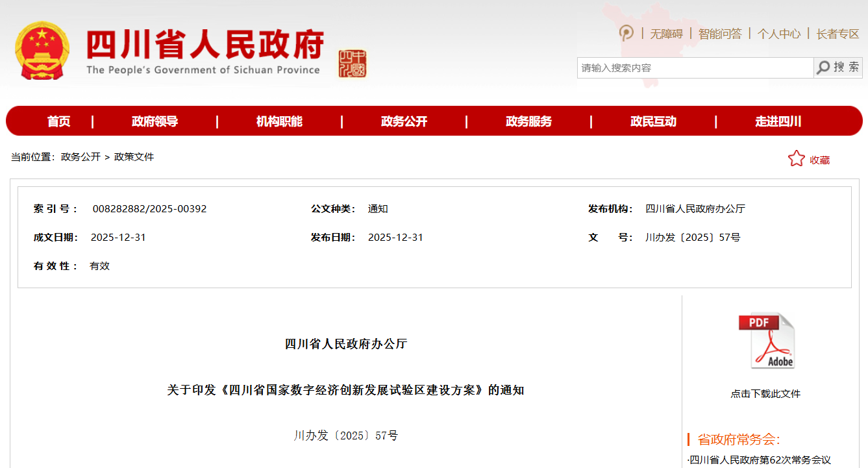
Task: Go to 个人中心 personal center
Action: (x=778, y=34)
